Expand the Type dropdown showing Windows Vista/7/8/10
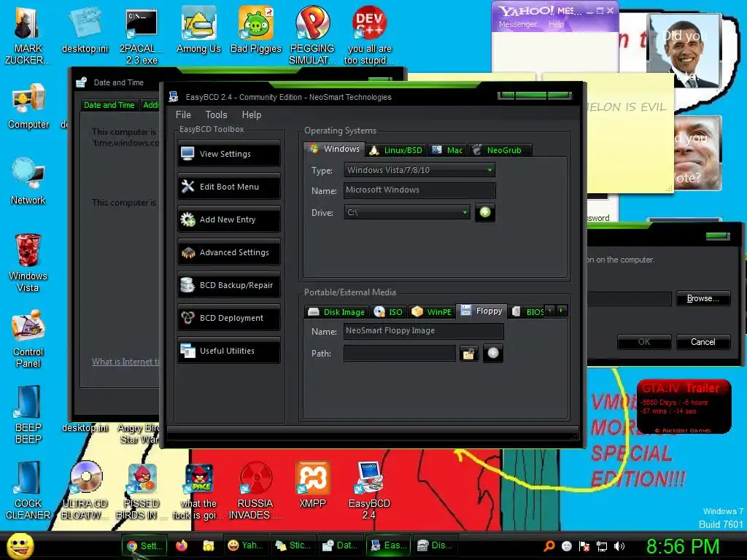The image size is (747, 560). click(419, 170)
